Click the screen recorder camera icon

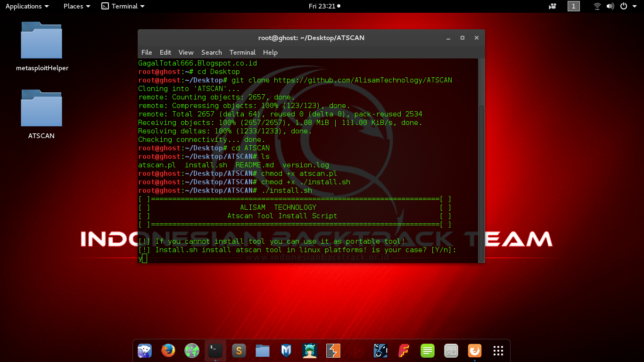pos(553,6)
